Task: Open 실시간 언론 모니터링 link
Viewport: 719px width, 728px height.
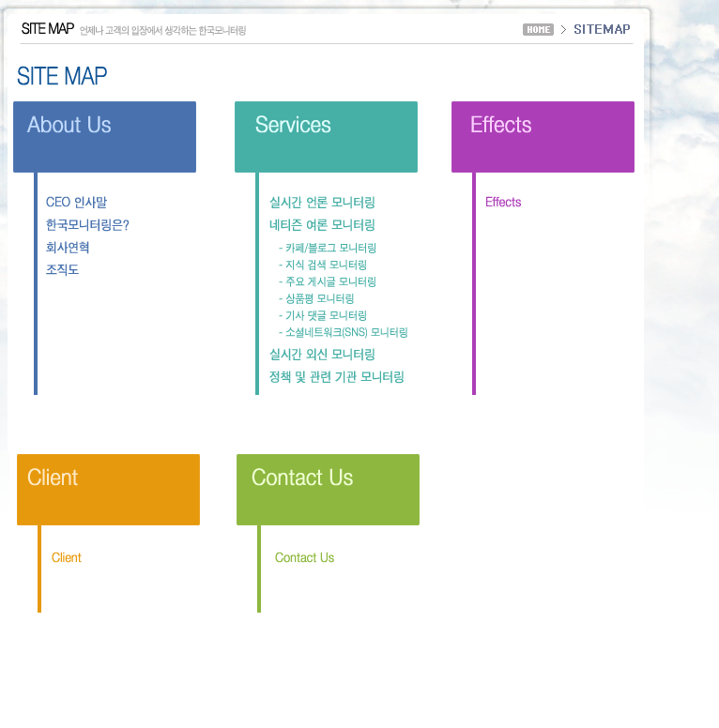Action: [322, 202]
